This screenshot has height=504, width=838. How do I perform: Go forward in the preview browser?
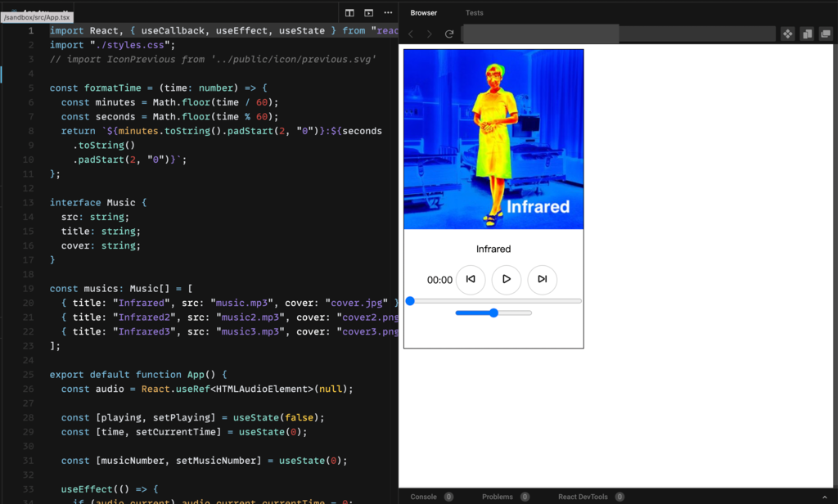click(430, 34)
